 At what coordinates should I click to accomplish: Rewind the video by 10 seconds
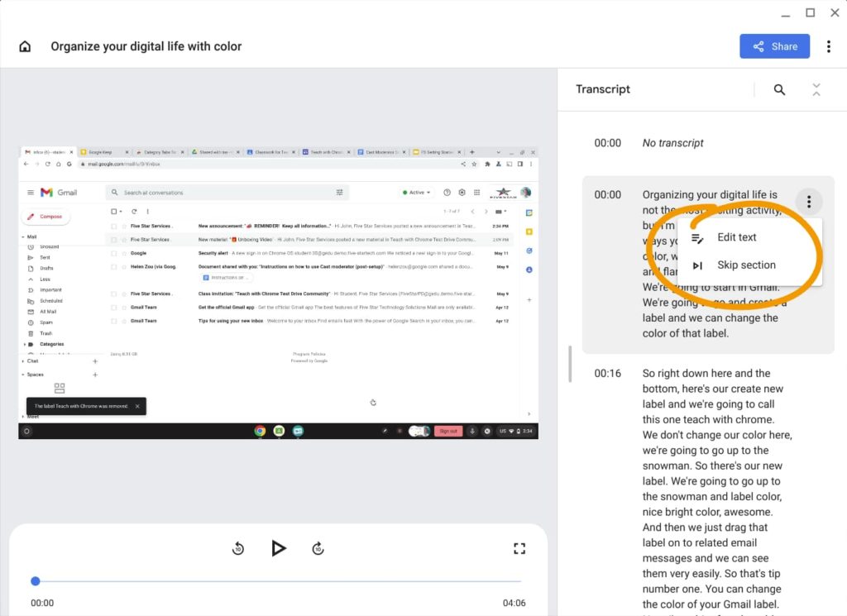pos(238,548)
